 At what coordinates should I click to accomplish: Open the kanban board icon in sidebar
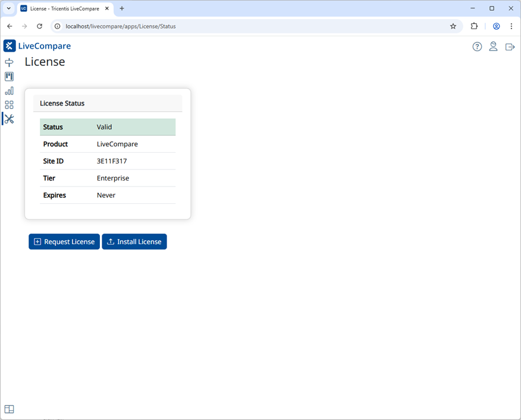10,77
